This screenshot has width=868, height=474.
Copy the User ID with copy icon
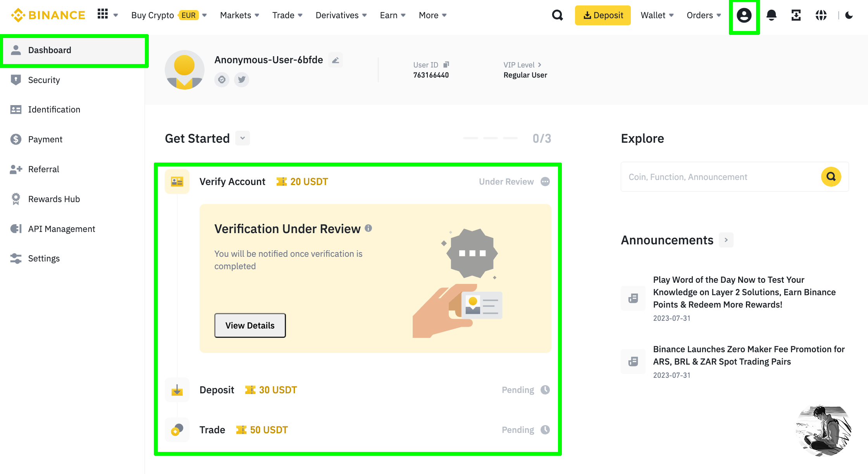click(x=446, y=64)
